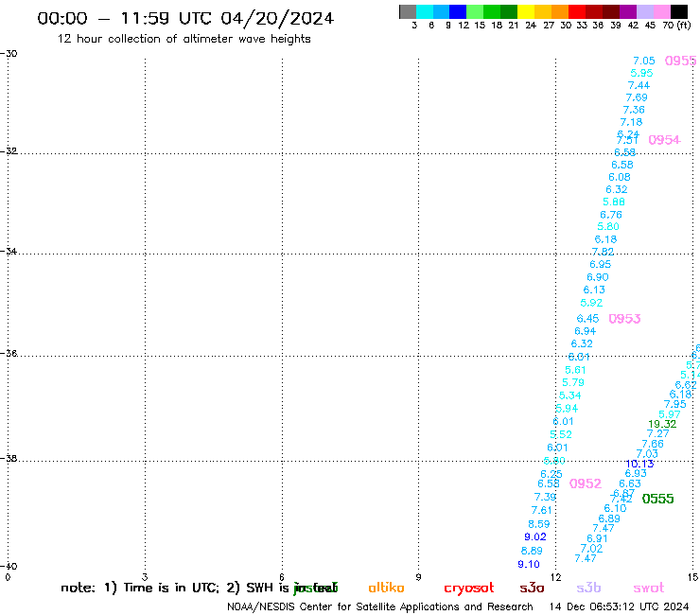The width and height of the screenshot is (700, 615).
Task: Select the wave height value 6.13
Action: [594, 290]
